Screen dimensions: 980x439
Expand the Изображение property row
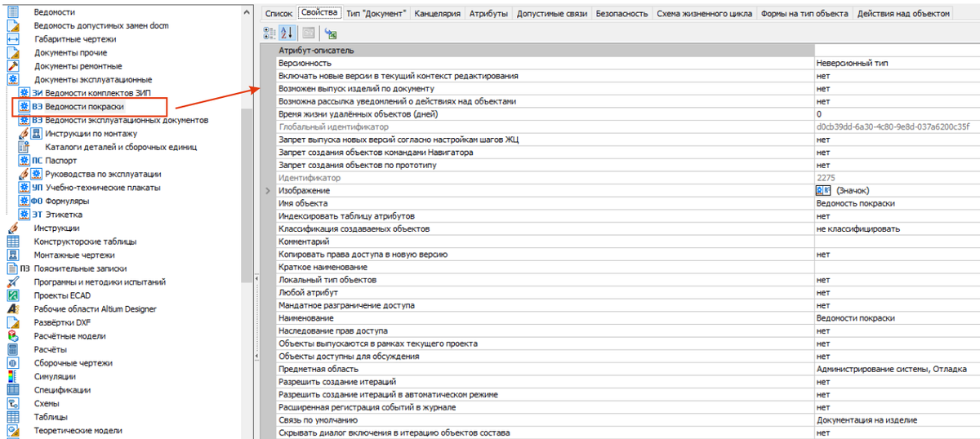pos(269,190)
